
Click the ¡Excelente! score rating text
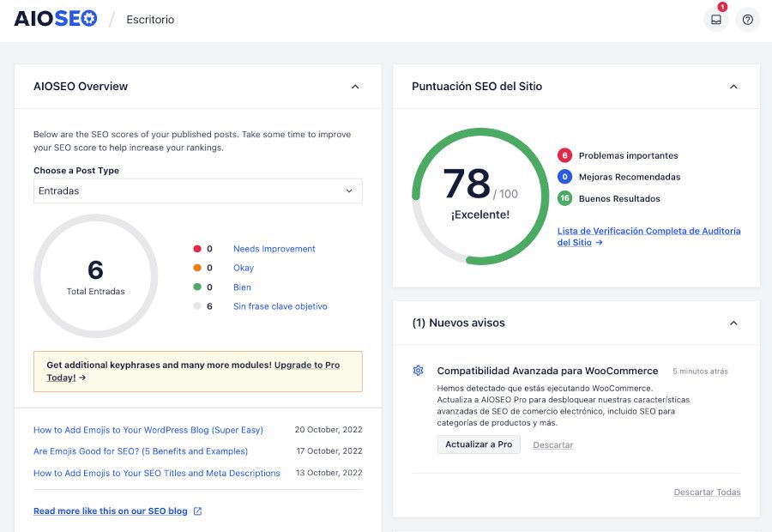(x=480, y=215)
